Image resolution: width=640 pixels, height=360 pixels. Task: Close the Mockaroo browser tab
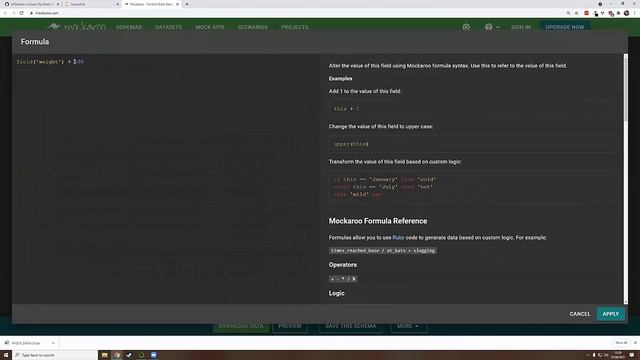(177, 4)
